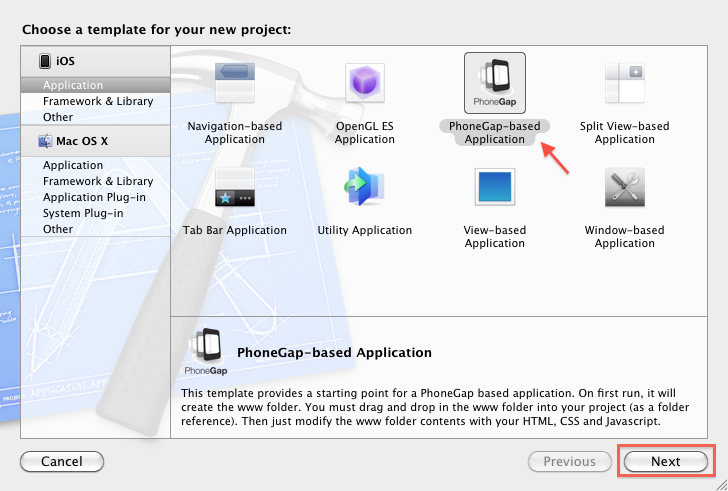Image resolution: width=728 pixels, height=491 pixels.
Task: Select the Navigation-based Application template icon
Action: point(234,83)
